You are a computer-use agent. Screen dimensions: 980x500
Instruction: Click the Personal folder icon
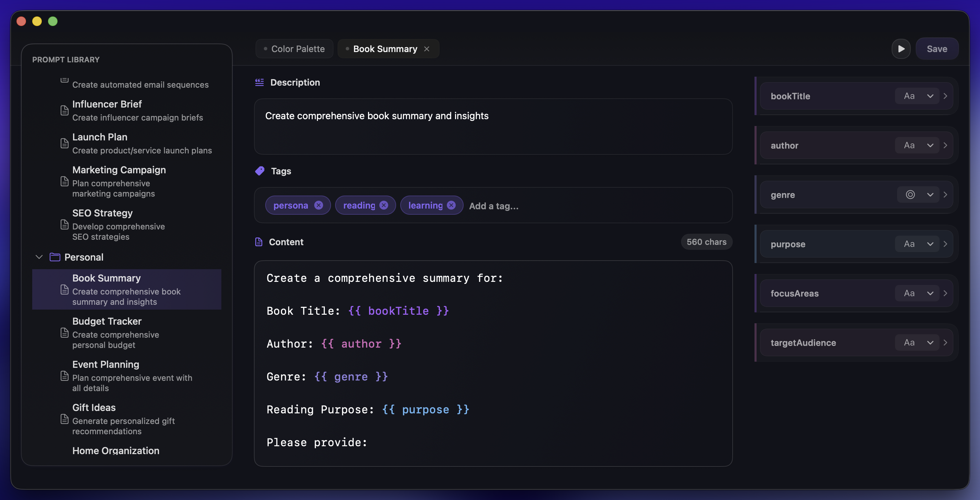[55, 257]
